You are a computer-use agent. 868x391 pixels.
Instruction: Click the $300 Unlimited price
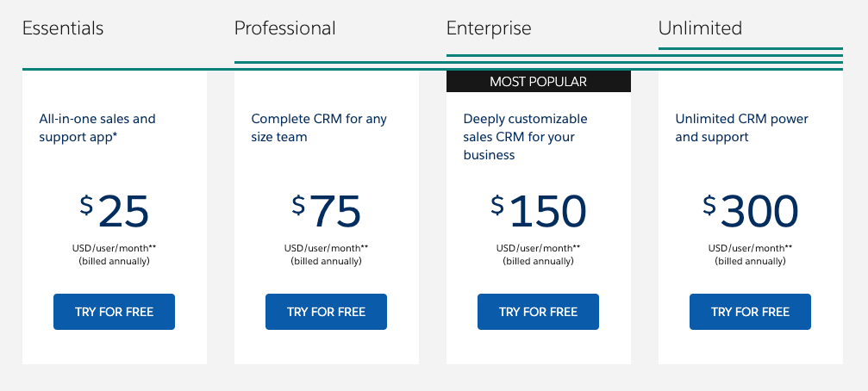750,211
